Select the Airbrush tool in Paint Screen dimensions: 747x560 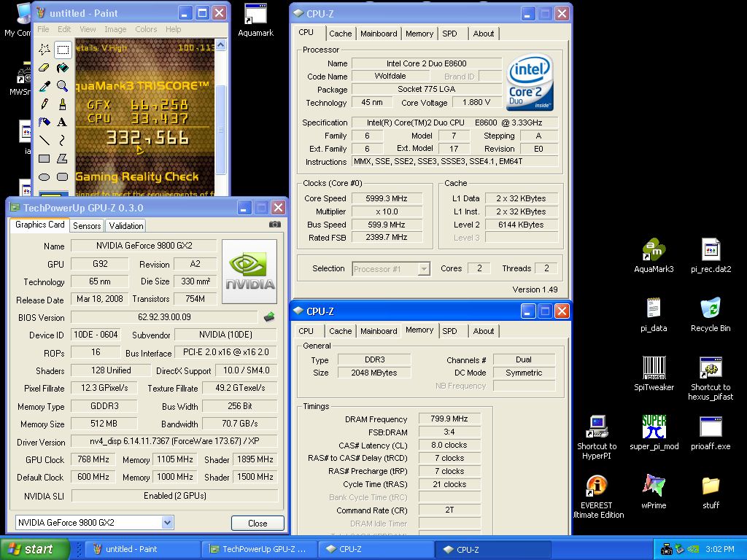(44, 122)
